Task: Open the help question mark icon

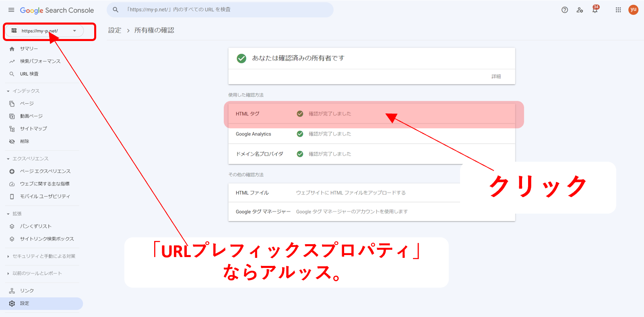Action: [565, 10]
